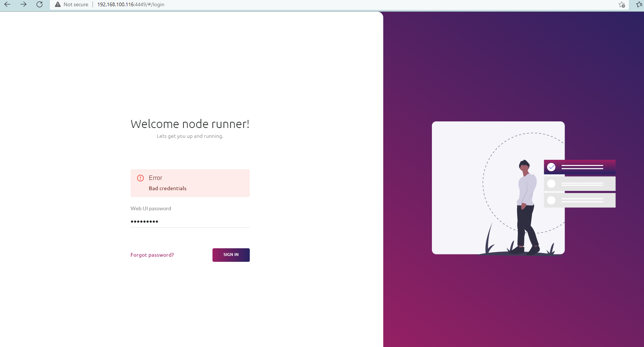
Task: Navigate back using the browser arrow
Action: pyautogui.click(x=7, y=5)
